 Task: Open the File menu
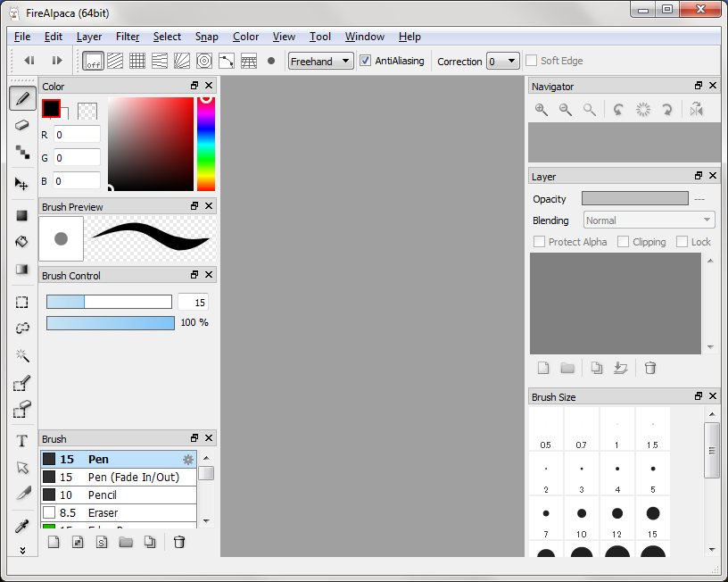coord(22,37)
